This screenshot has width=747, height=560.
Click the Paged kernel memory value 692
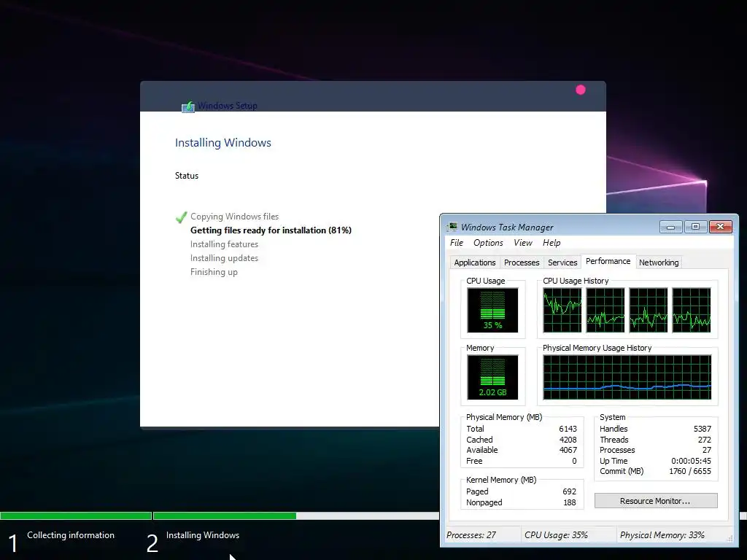(x=569, y=492)
